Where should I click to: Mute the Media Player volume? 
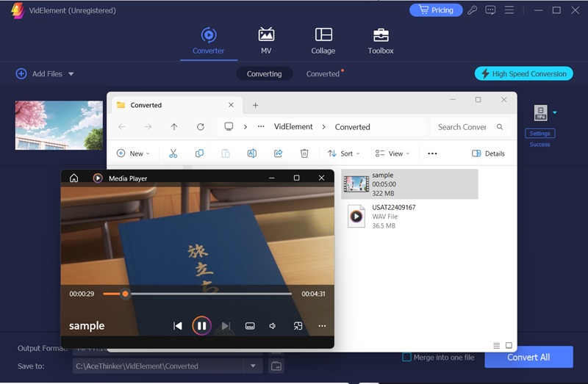pos(273,326)
